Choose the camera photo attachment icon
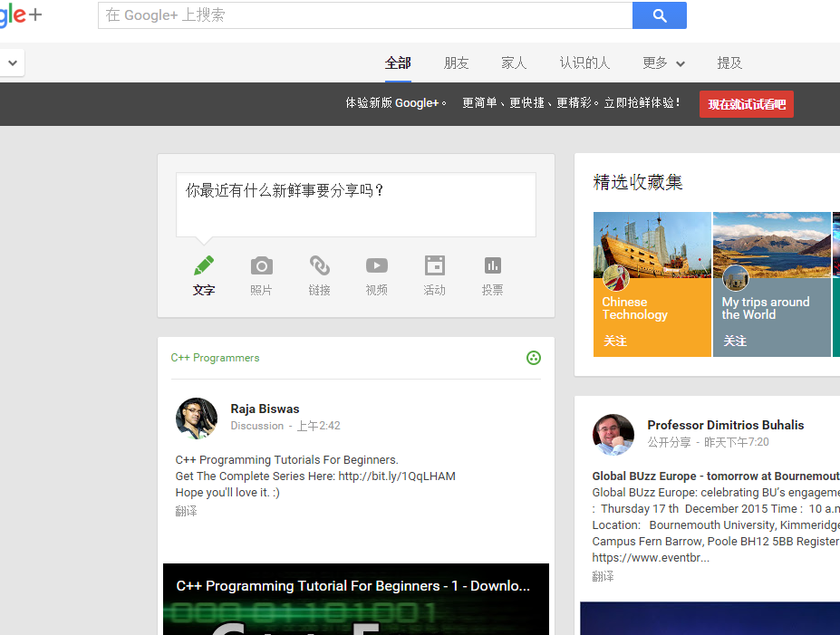The height and width of the screenshot is (635, 840). (262, 265)
